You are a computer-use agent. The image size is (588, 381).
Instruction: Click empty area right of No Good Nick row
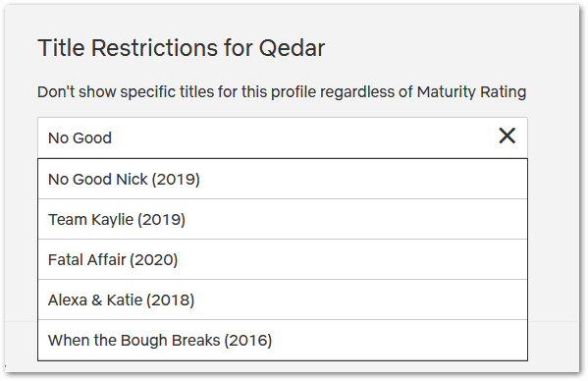(364, 179)
